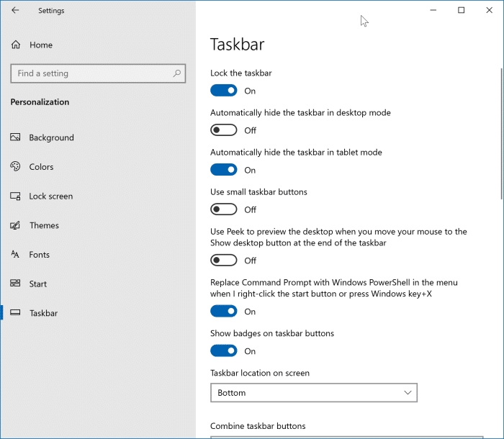Turn off Lock the taskbar toggle
The height and width of the screenshot is (439, 504).
click(x=224, y=91)
